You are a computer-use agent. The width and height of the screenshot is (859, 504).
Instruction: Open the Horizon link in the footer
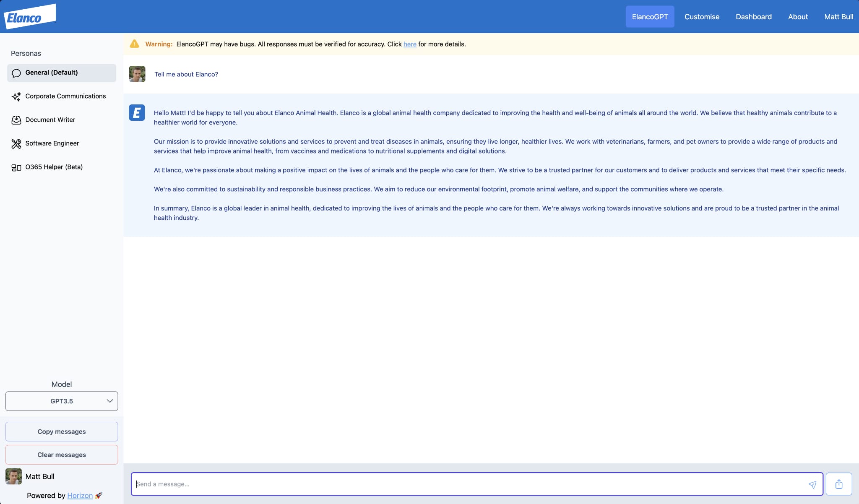(80, 496)
